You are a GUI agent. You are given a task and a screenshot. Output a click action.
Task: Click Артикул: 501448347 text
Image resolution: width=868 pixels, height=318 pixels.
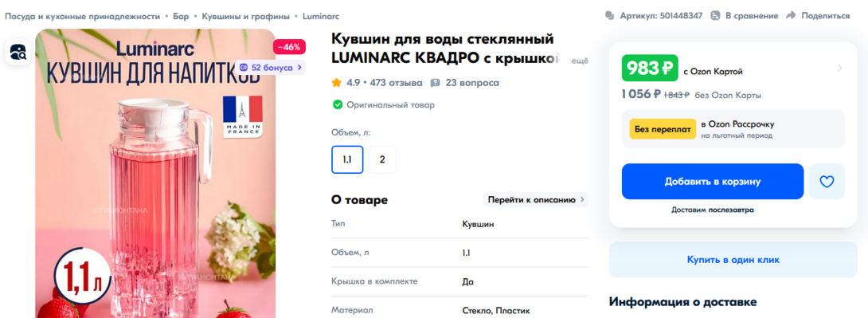pyautogui.click(x=661, y=16)
